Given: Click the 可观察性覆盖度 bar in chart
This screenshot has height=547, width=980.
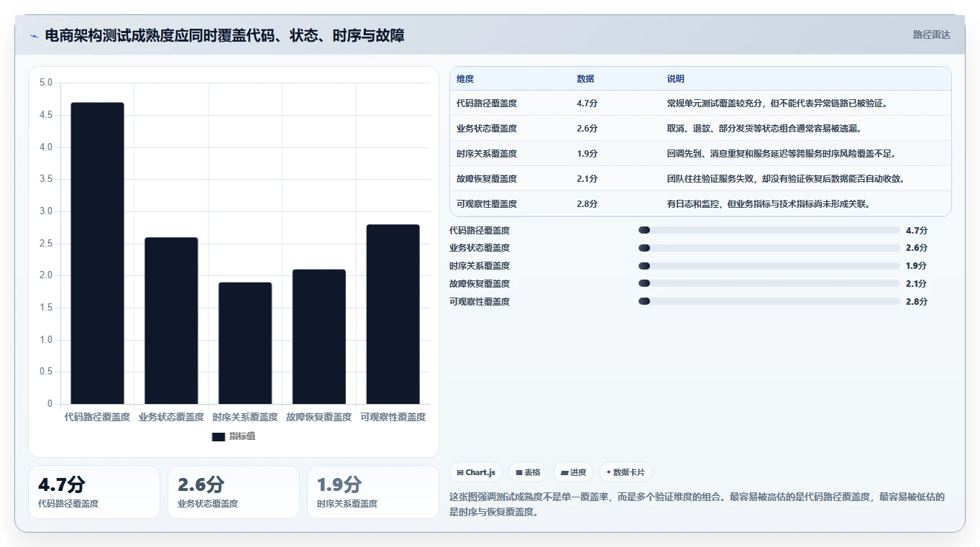Looking at the screenshot, I should tap(393, 314).
